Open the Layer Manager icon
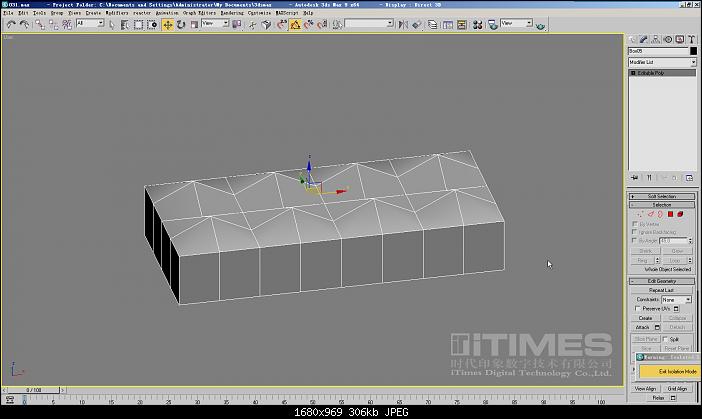The image size is (702, 419). coord(432,25)
